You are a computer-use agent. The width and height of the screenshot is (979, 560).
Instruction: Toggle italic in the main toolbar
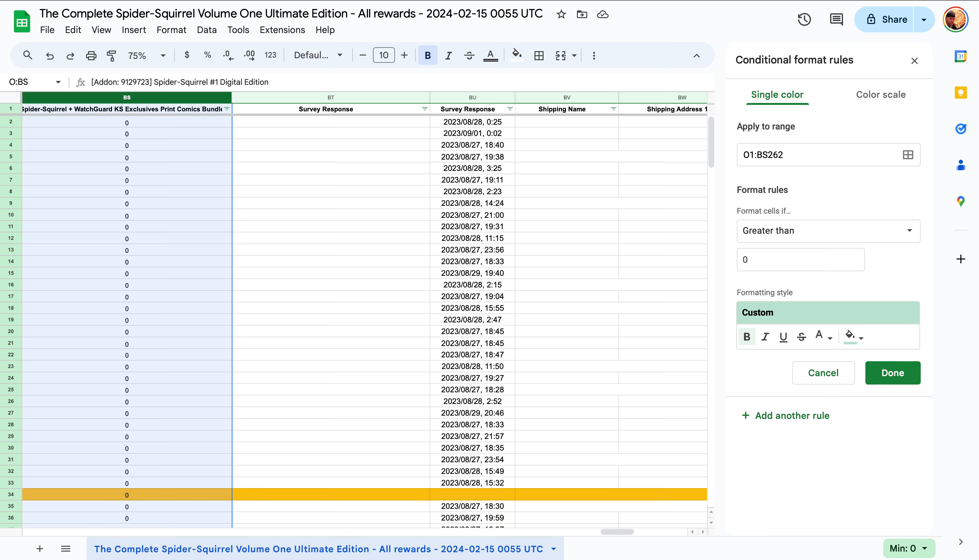pyautogui.click(x=448, y=55)
